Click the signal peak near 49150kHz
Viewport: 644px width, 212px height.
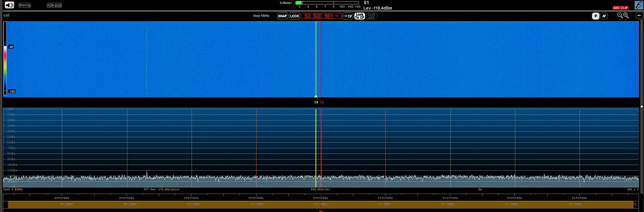[x=146, y=174]
